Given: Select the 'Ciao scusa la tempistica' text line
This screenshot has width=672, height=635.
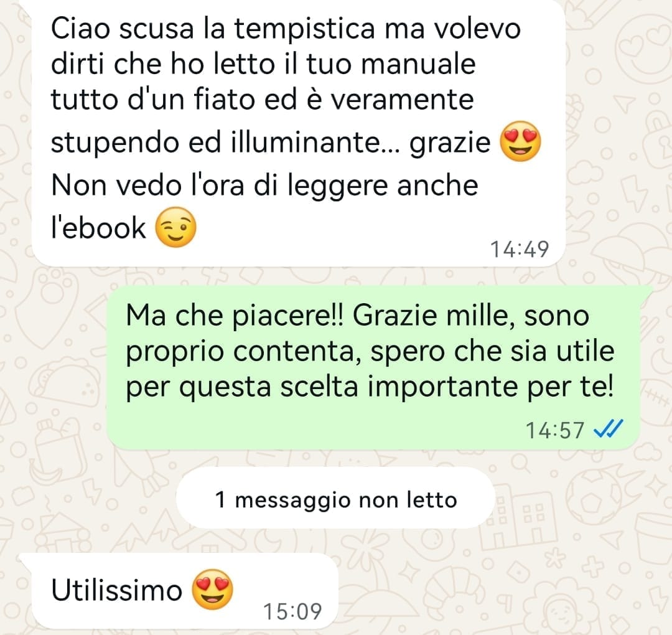Looking at the screenshot, I should point(286,29).
